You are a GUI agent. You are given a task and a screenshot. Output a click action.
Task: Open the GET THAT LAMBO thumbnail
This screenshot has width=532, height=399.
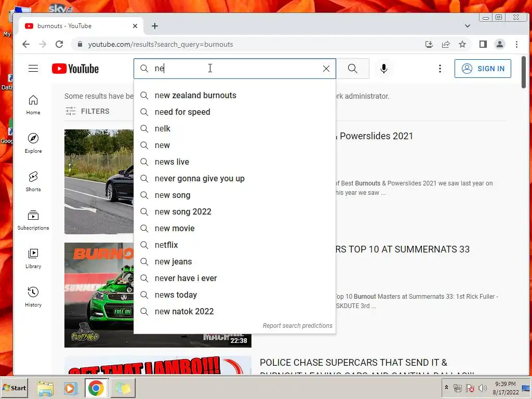[x=158, y=365]
